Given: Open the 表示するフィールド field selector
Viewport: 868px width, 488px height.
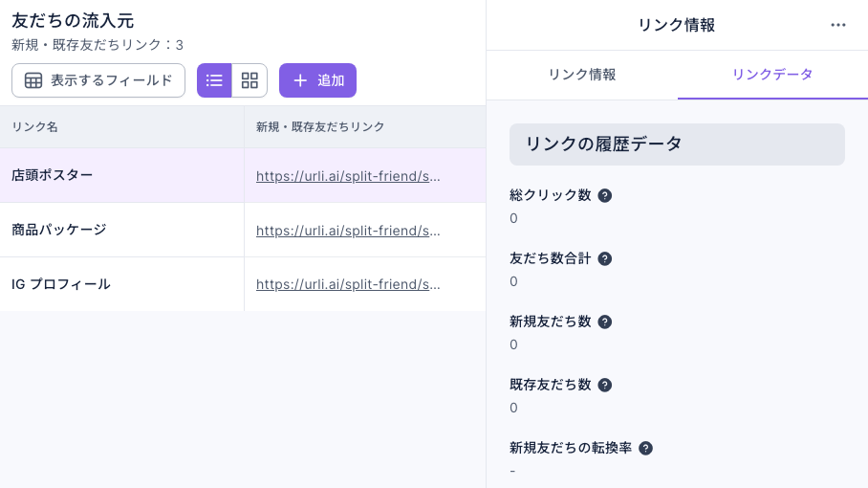Looking at the screenshot, I should tap(98, 80).
